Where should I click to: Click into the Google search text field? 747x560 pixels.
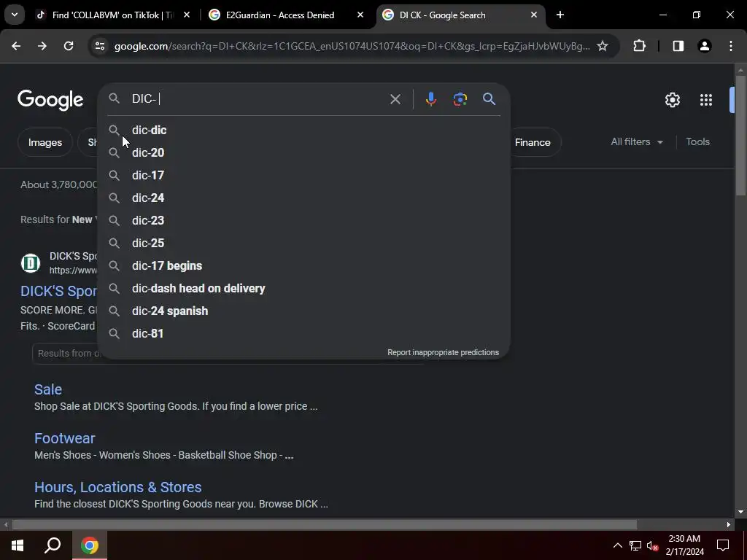pyautogui.click(x=258, y=98)
